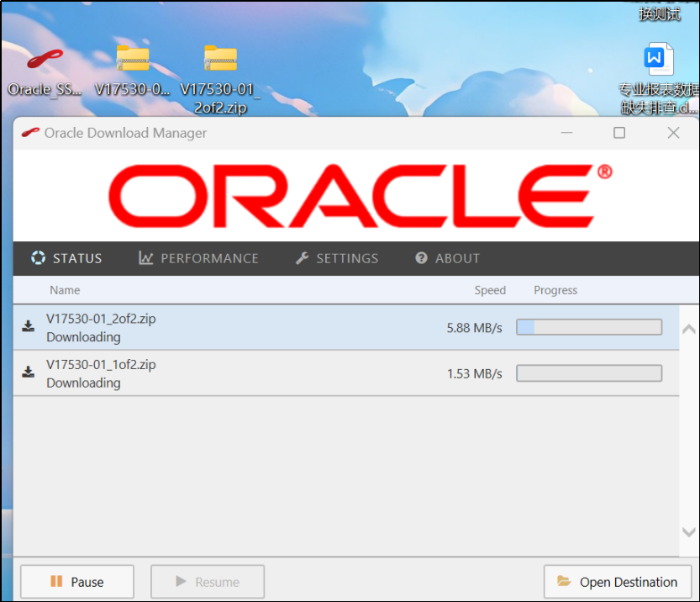Click the 1.53 MB/s speed value
Screen dimensions: 700x602
pyautogui.click(x=474, y=374)
